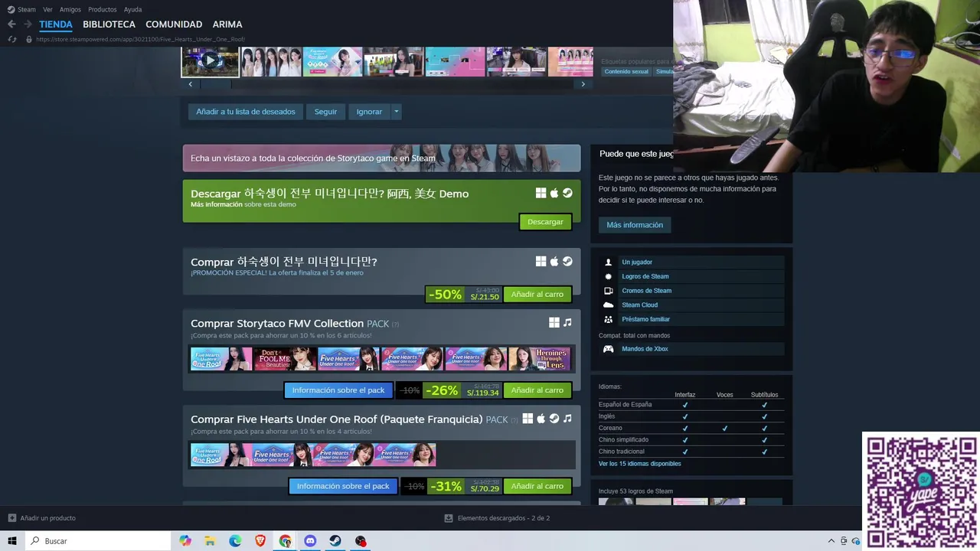980x551 pixels.
Task: Open the Ayuda menu
Action: (132, 9)
